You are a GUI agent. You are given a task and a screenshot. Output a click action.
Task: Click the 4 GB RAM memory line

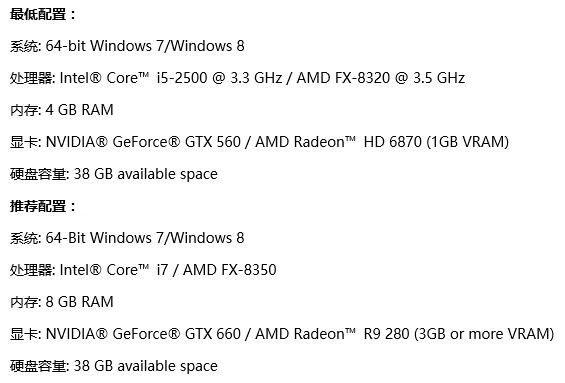click(x=62, y=110)
